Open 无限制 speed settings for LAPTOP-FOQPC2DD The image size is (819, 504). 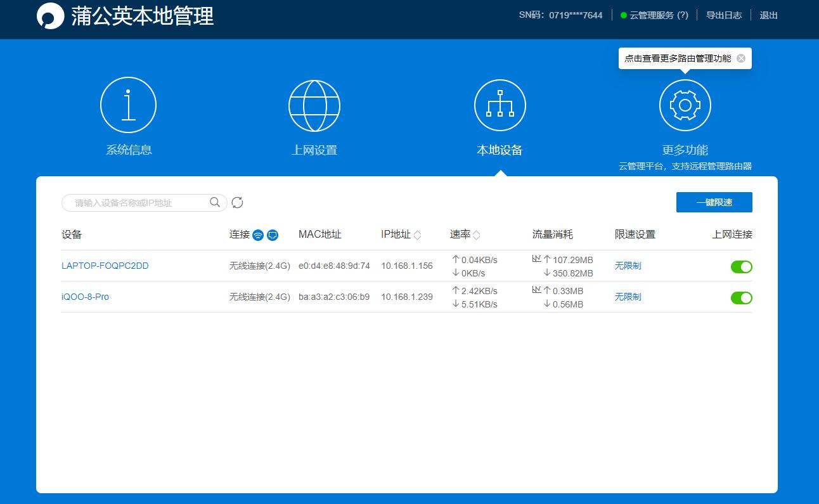pos(627,266)
